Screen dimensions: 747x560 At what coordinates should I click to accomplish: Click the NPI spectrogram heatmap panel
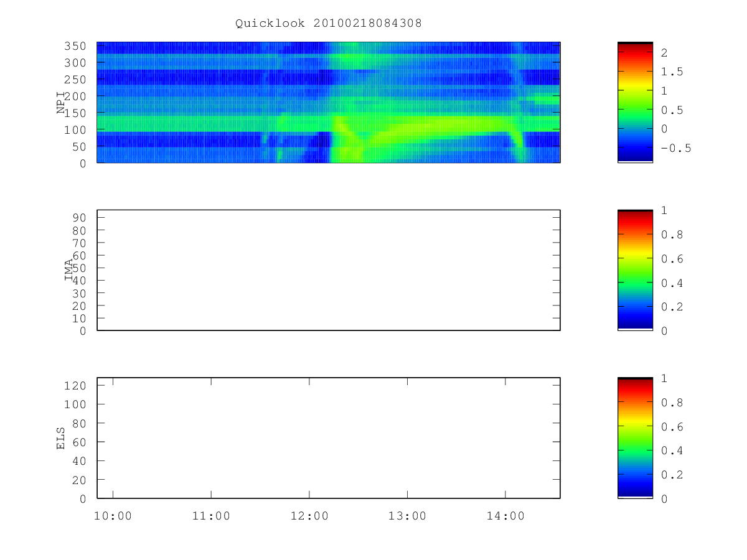coord(329,103)
